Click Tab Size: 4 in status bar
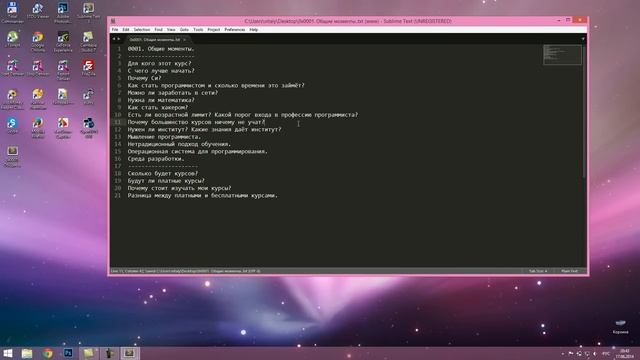This screenshot has height=360, width=640. click(x=538, y=271)
